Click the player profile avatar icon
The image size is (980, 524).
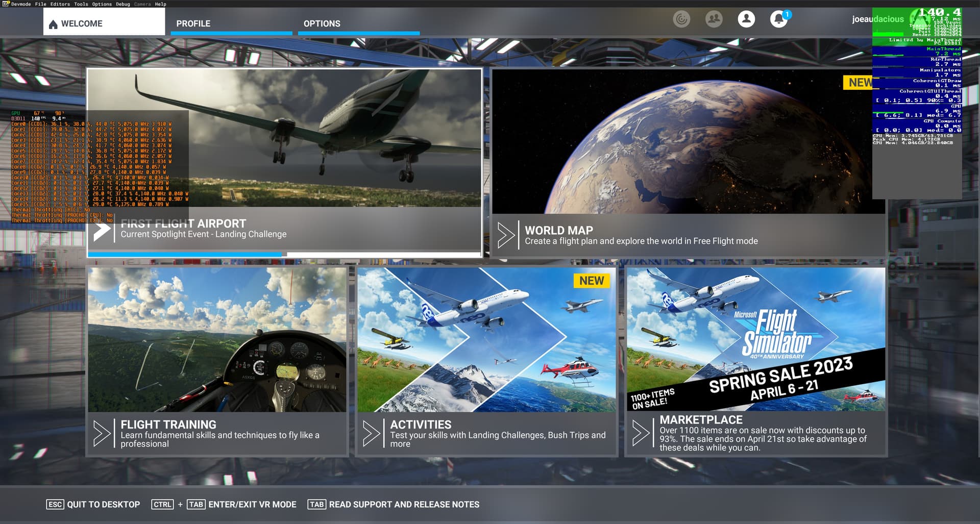click(746, 19)
